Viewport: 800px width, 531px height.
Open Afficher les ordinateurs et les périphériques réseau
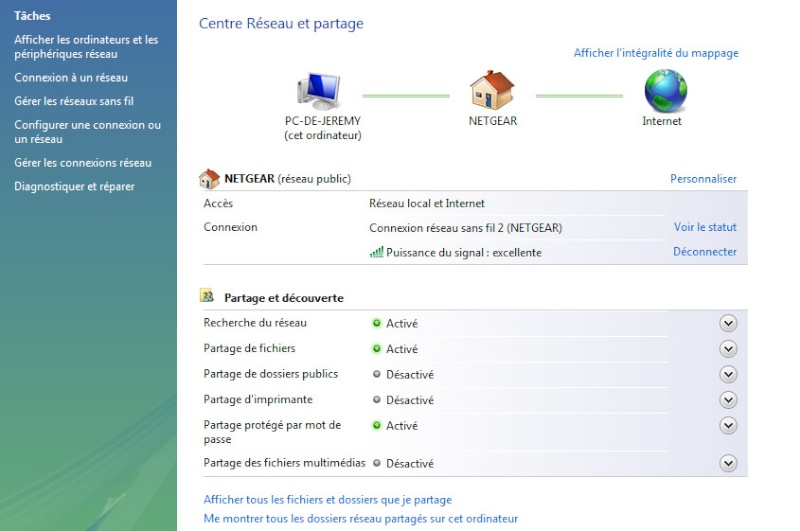(86, 47)
